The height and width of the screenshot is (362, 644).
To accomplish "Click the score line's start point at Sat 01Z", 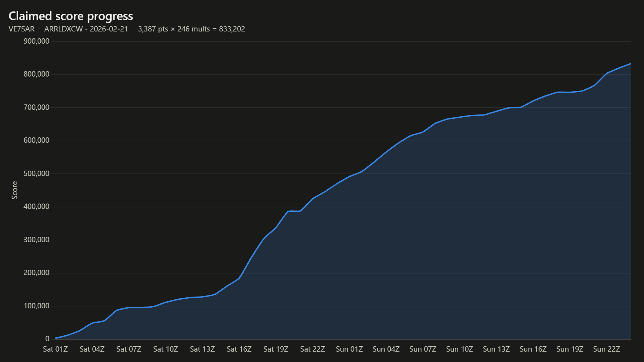I will 56,338.
